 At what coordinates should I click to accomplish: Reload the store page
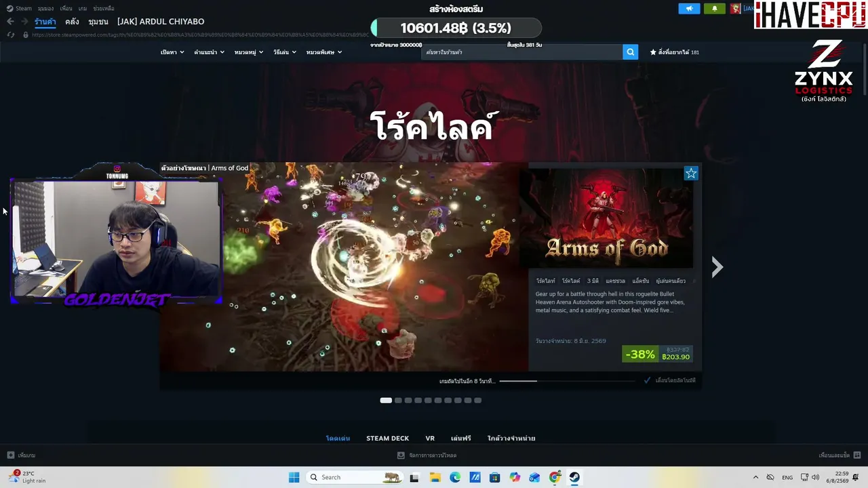point(11,35)
